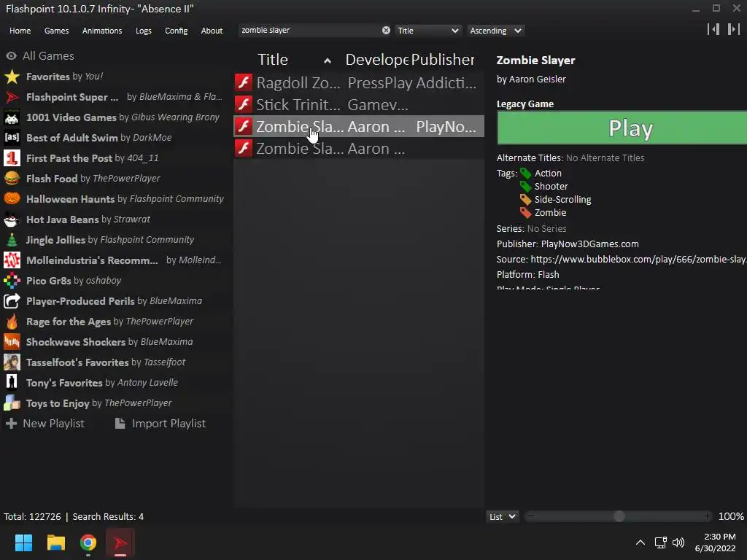
Task: Click the First Past the Post icon
Action: (x=12, y=158)
